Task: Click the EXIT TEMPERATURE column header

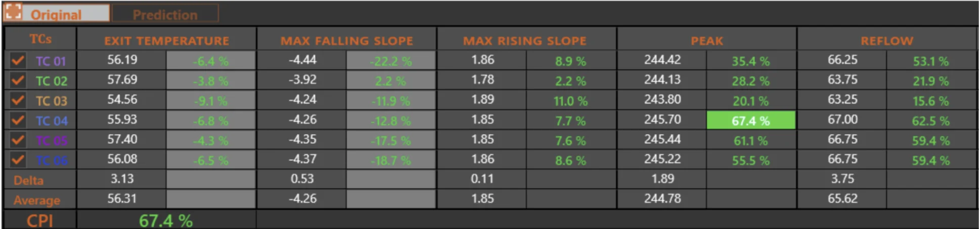Action: 166,41
